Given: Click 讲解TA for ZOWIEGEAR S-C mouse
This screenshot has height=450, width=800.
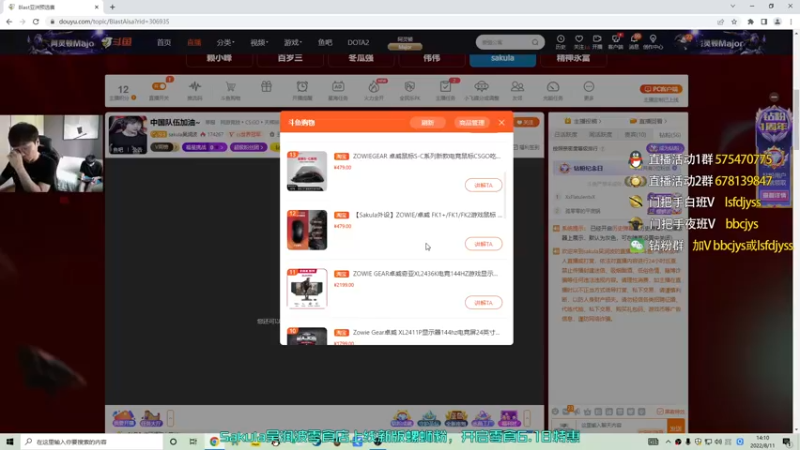Looking at the screenshot, I should pyautogui.click(x=483, y=185).
